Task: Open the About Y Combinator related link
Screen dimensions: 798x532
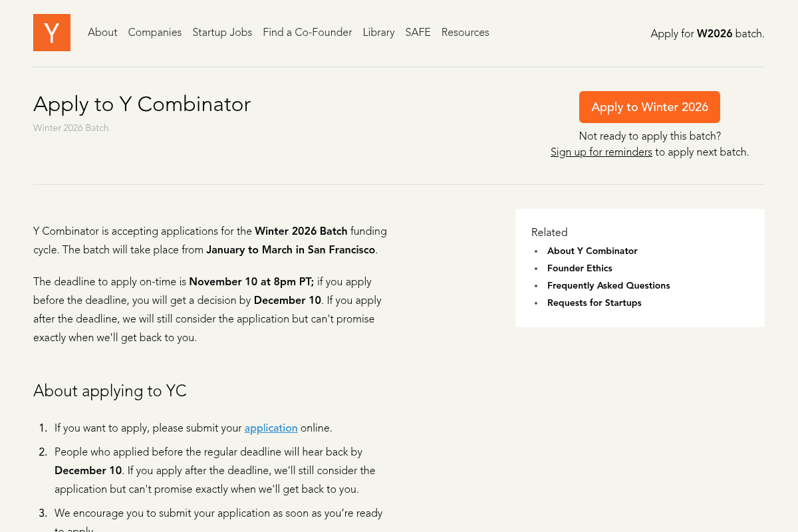Action: click(592, 251)
